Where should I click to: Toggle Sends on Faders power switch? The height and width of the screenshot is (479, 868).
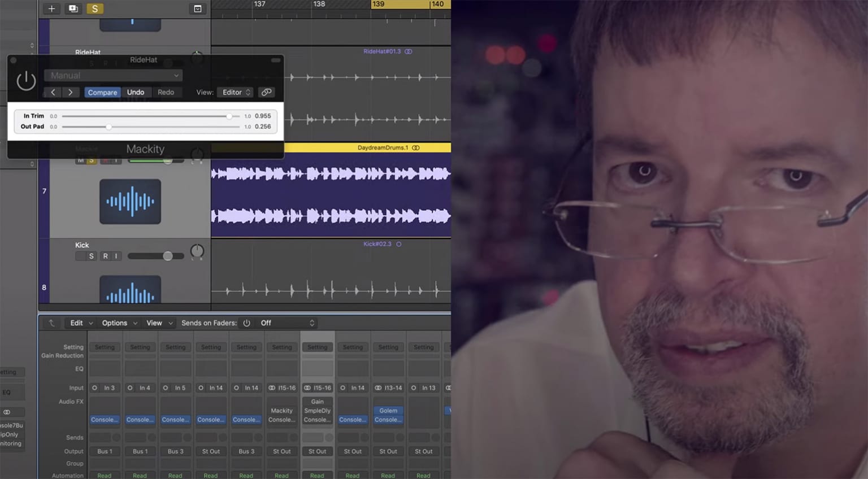pyautogui.click(x=247, y=323)
